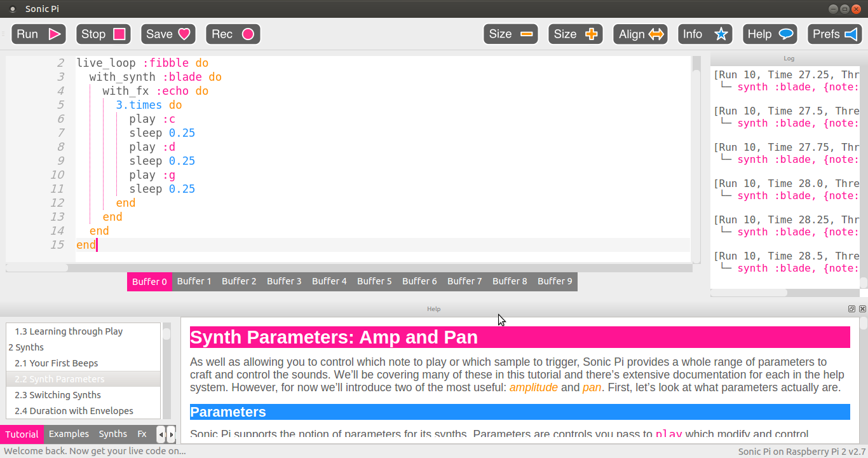Stop the running code with the Stop button
Viewport: 868px width, 458px height.
[x=104, y=34]
